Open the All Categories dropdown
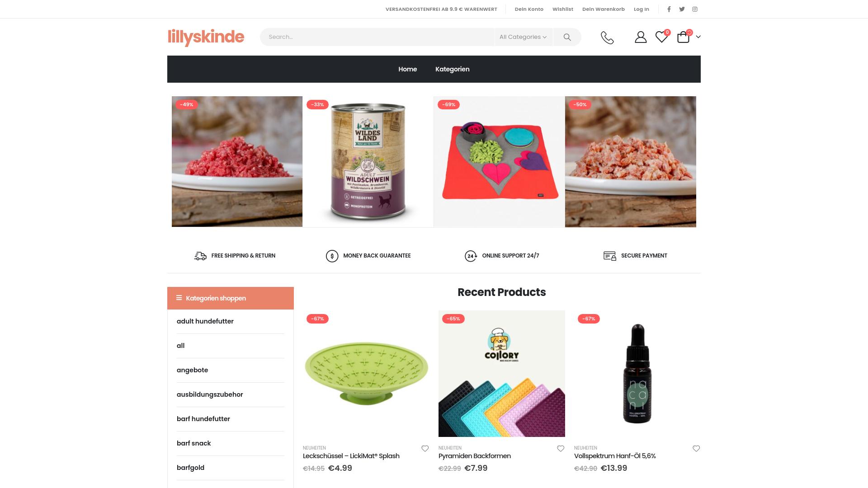Image resolution: width=868 pixels, height=488 pixels. click(523, 37)
